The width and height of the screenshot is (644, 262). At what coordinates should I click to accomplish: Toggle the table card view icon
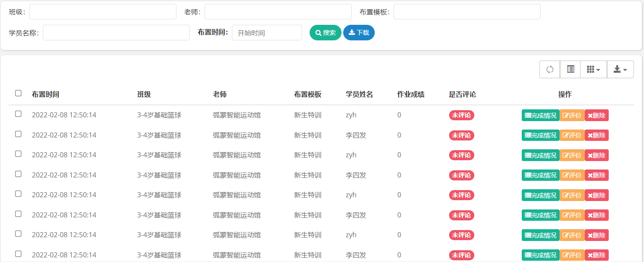pyautogui.click(x=570, y=69)
